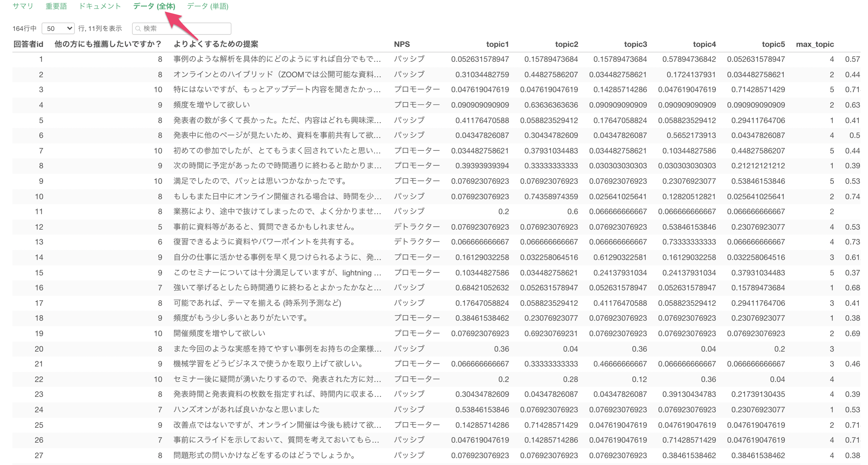The height and width of the screenshot is (465, 868).
Task: Click the max_topic column header
Action: [815, 44]
